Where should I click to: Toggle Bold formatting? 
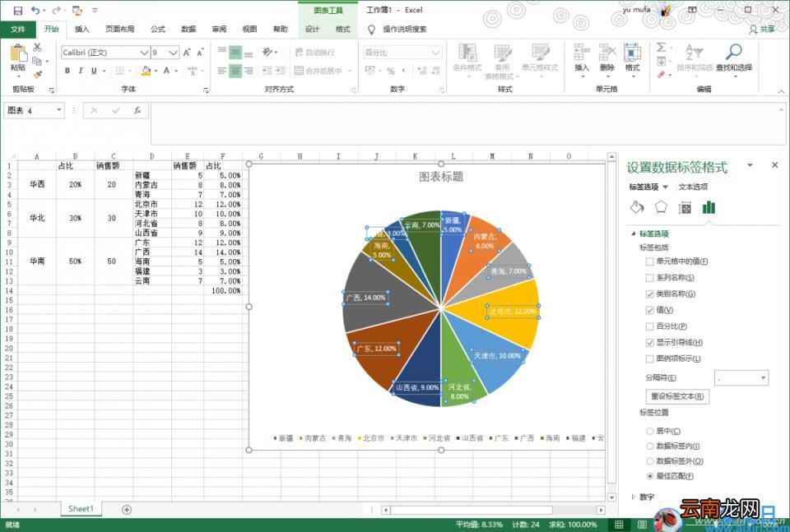click(x=67, y=71)
